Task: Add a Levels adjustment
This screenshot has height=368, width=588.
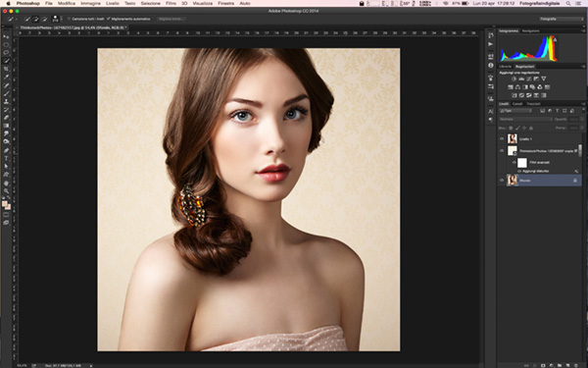Action: pos(521,79)
